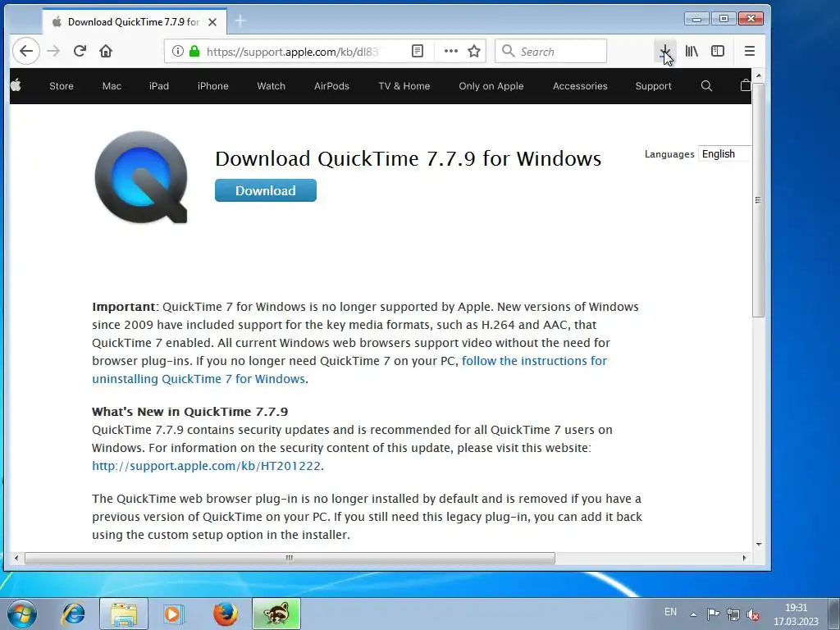Open the Library bookshelf icon
This screenshot has width=840, height=630.
[x=692, y=52]
